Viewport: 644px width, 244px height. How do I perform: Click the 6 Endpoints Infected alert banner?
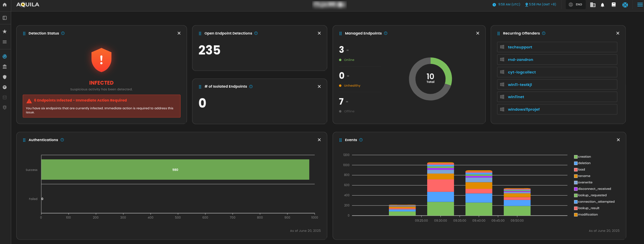click(x=101, y=106)
